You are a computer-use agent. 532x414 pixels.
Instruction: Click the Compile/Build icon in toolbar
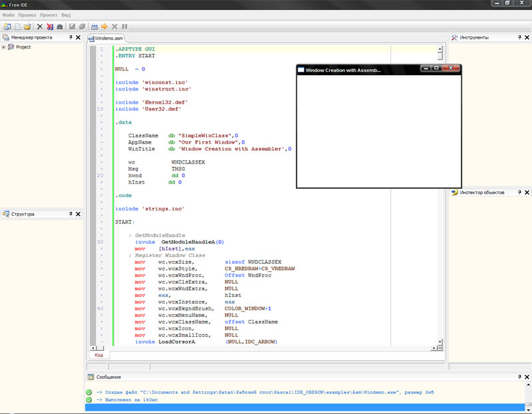click(94, 27)
